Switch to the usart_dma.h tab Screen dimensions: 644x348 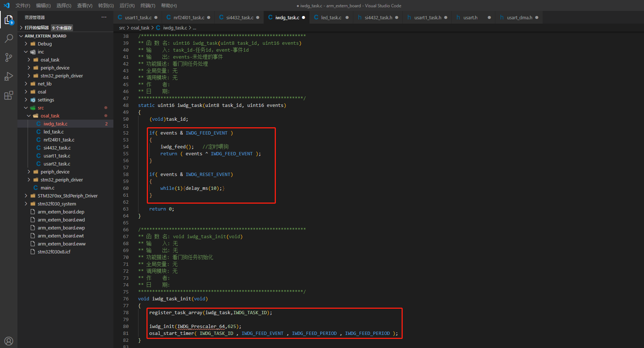pos(519,17)
